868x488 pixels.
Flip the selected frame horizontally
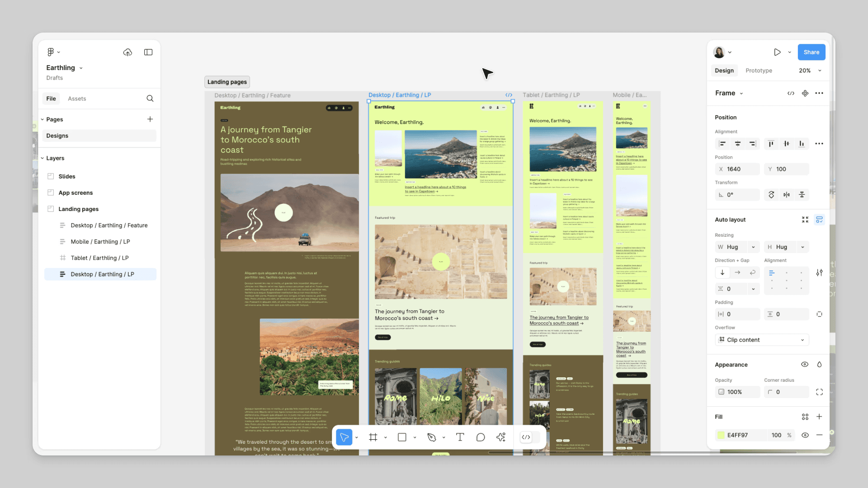point(787,195)
